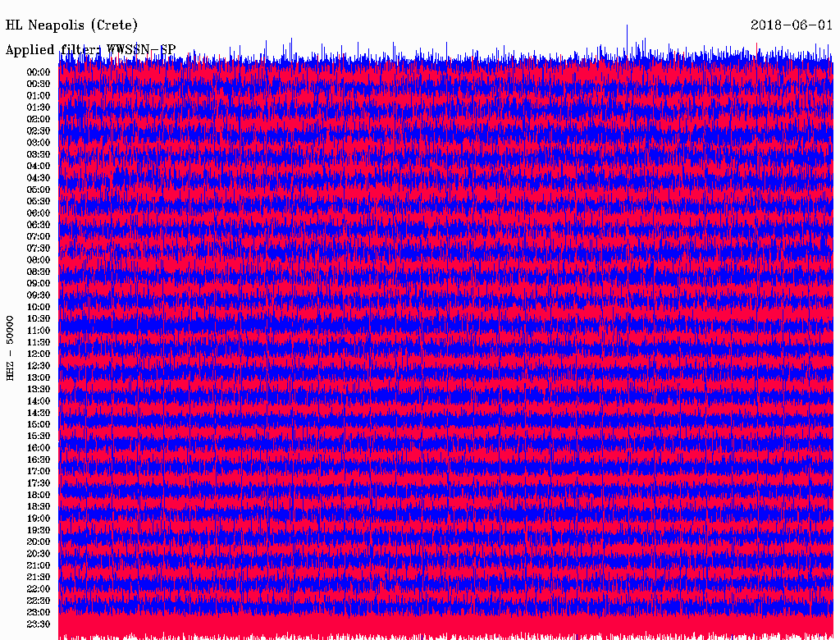Select the 14:00 time label
Viewport: 840px width, 640px height.
[x=39, y=401]
